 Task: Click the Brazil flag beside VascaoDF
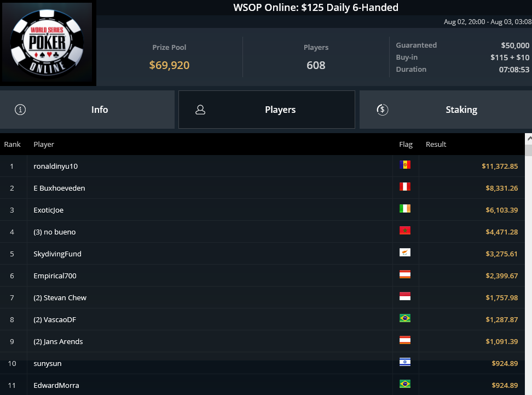click(x=405, y=318)
